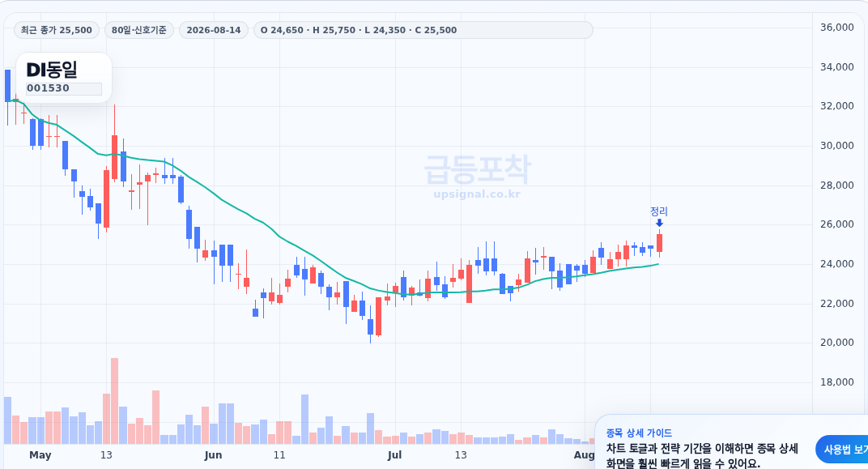Click the Jul label on time axis
This screenshot has height=469, width=868.
[x=394, y=455]
